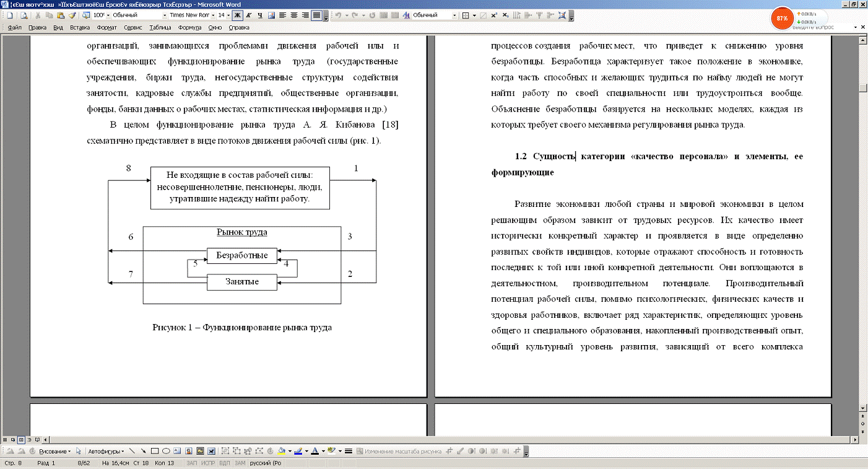Image resolution: width=868 pixels, height=469 pixels.
Task: Click the Print Preview icon
Action: pos(24,15)
